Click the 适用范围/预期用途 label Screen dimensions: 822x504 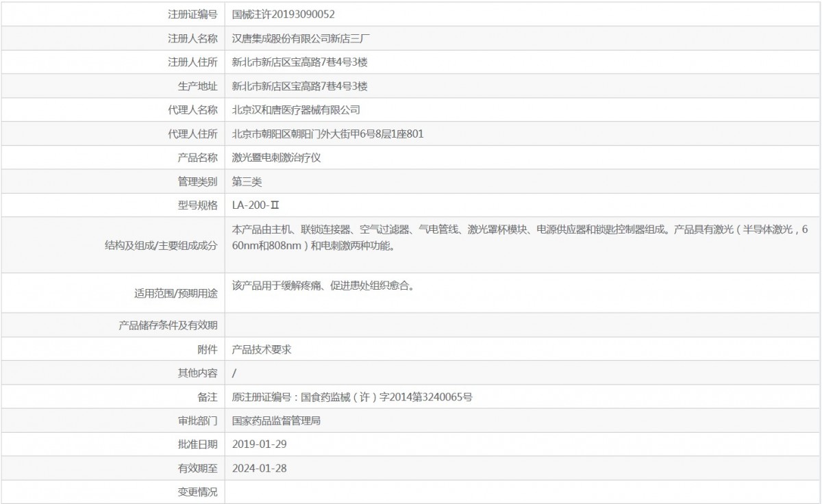176,293
